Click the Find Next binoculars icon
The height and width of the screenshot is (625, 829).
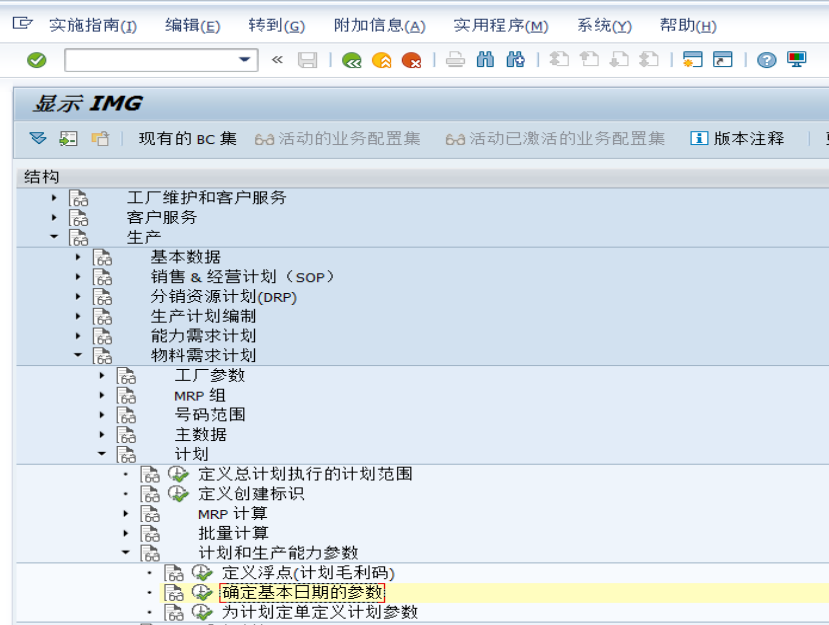tap(515, 59)
